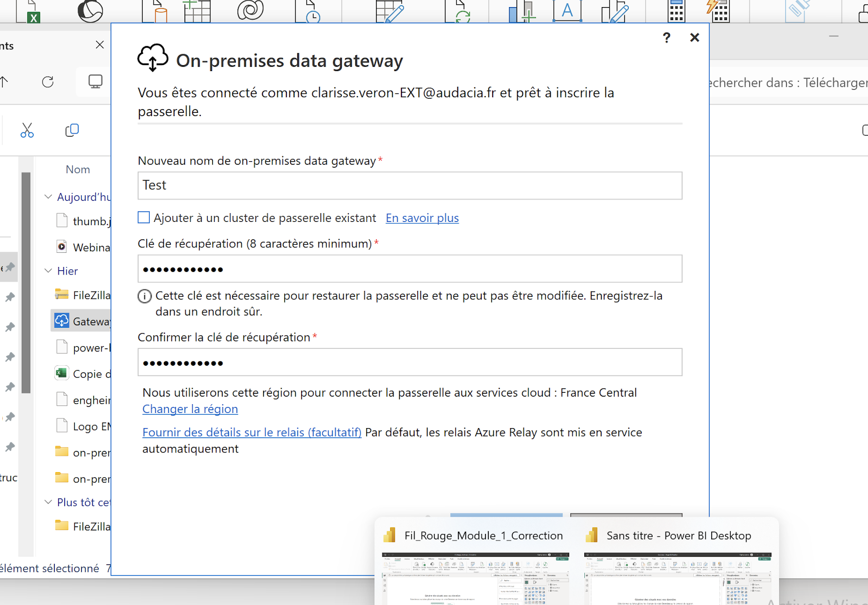
Task: Click the gateway name field containing Test
Action: click(x=410, y=186)
